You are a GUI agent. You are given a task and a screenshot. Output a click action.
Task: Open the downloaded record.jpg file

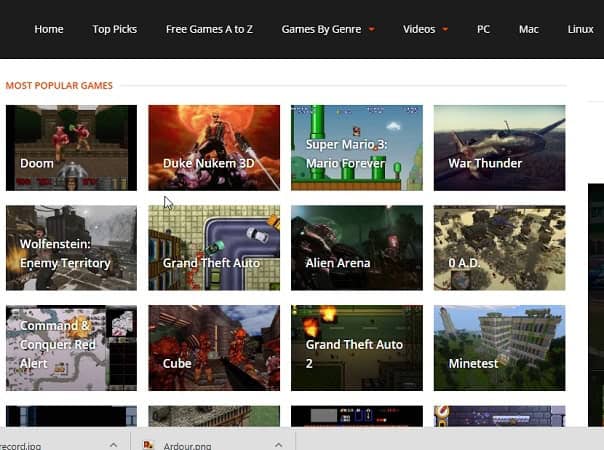click(20, 446)
